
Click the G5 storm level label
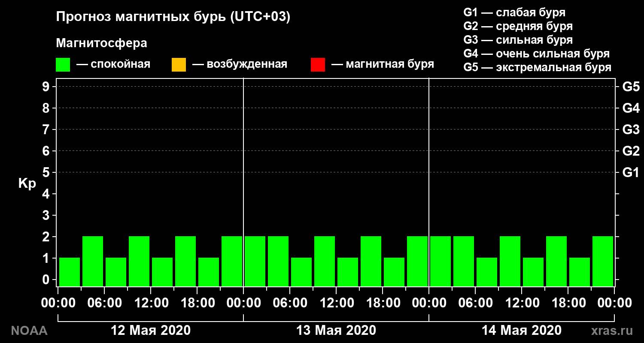click(631, 87)
